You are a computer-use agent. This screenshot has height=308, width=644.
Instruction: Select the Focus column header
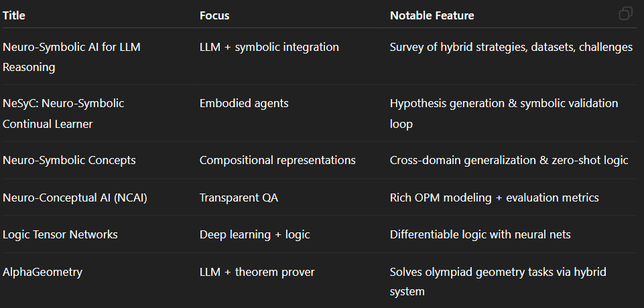coord(214,15)
